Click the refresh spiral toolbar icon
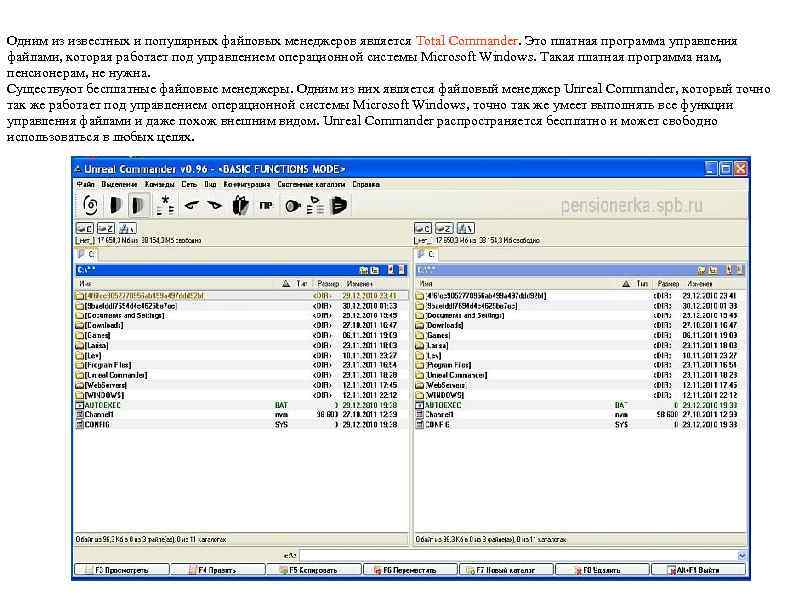 pos(90,205)
